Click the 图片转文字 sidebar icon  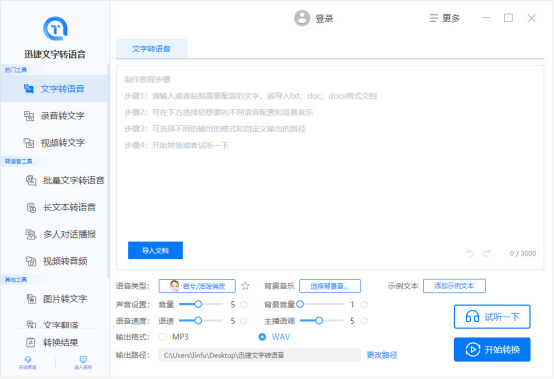(x=31, y=299)
